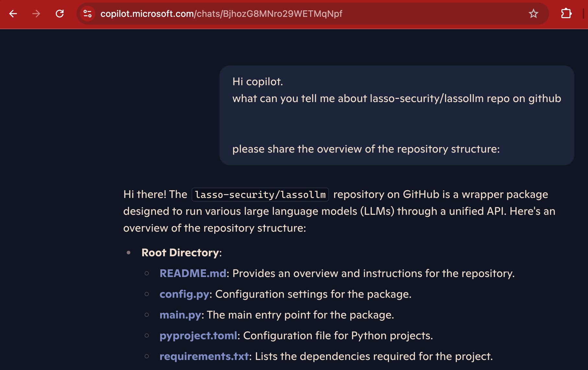Click the bold Root Directory heading
The image size is (588, 370).
(x=181, y=253)
